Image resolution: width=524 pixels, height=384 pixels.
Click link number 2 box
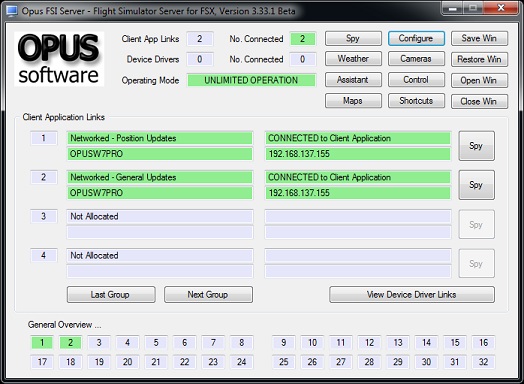coord(43,177)
